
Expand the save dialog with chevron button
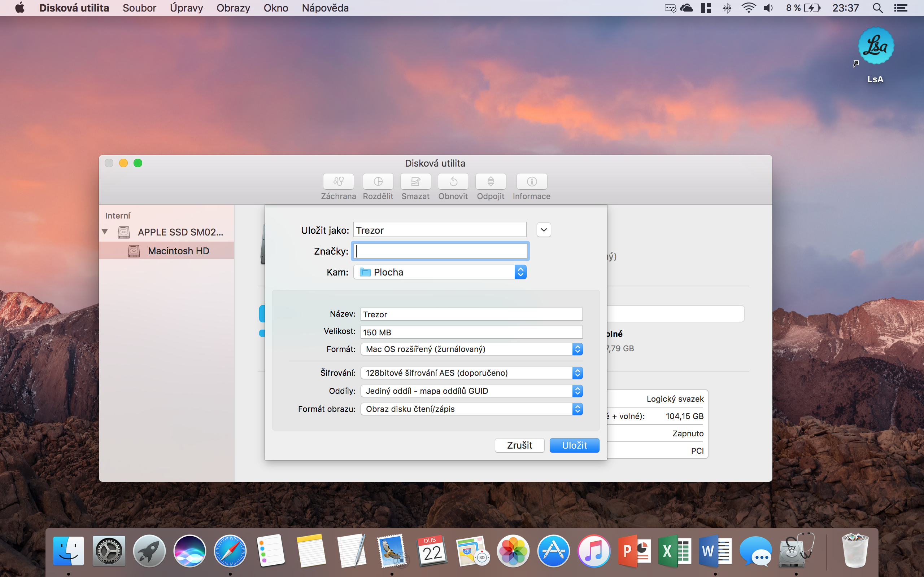(x=544, y=230)
